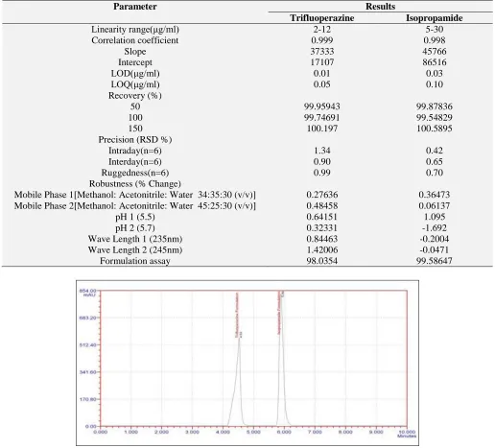Viewport: 495px width, 448px height.
Task: Click the "150" recovery level label
Action: pyautogui.click(x=135, y=129)
